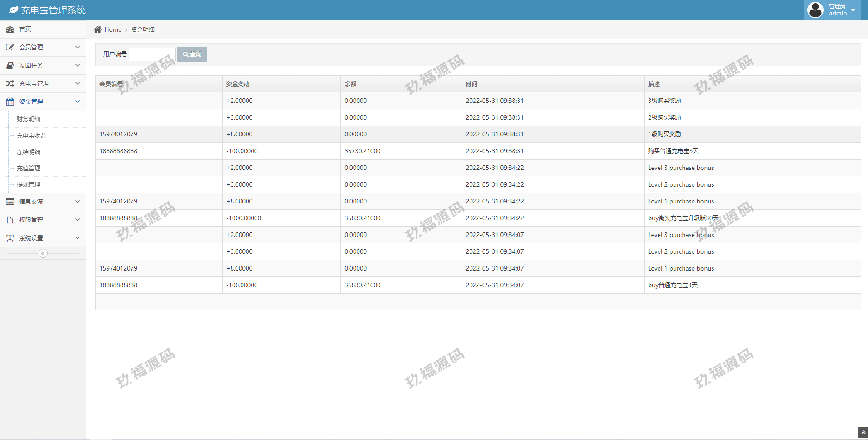Click the file icon for 权限管理
Viewport: 868px width, 440px height.
point(10,220)
